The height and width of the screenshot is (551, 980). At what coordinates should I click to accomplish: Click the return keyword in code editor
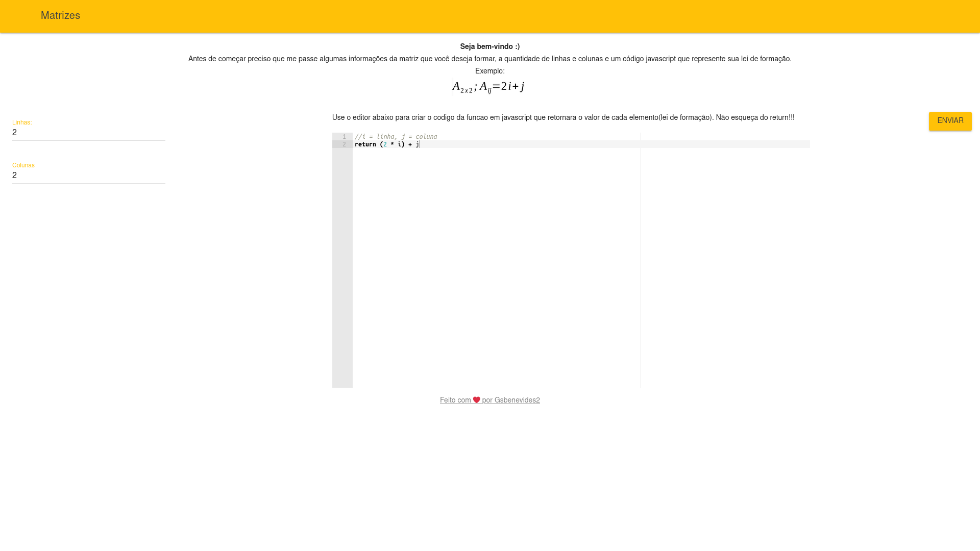pyautogui.click(x=365, y=144)
